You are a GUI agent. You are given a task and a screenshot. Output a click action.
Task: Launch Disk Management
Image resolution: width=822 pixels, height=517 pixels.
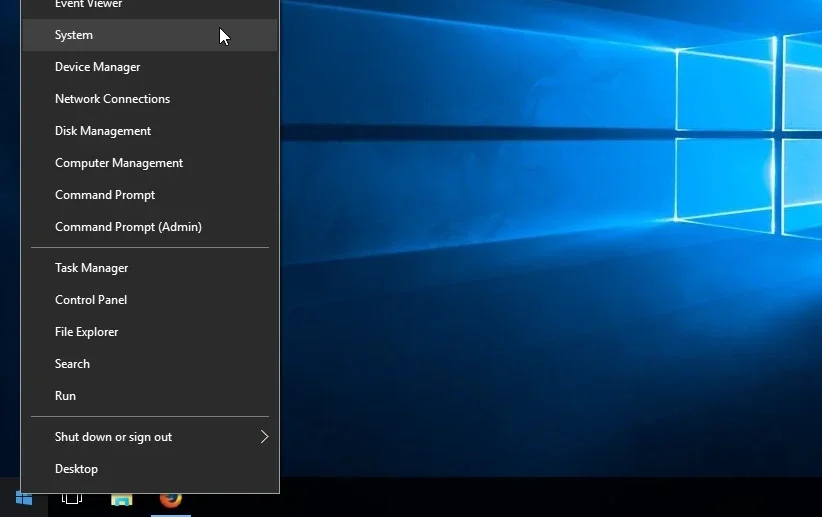(x=103, y=131)
